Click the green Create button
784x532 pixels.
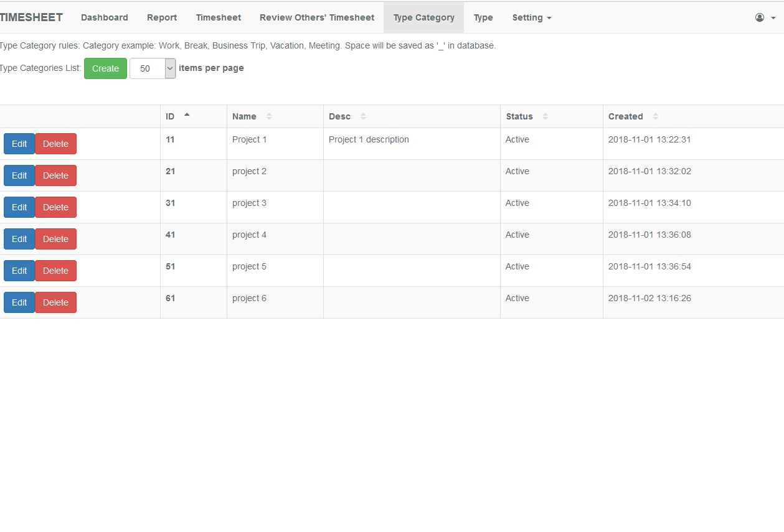pyautogui.click(x=105, y=68)
